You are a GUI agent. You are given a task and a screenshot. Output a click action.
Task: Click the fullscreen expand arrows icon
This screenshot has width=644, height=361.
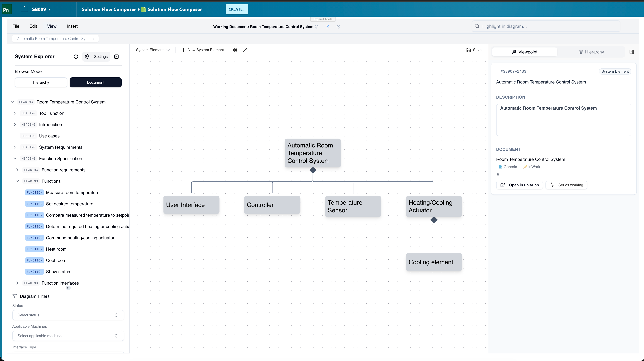click(245, 50)
